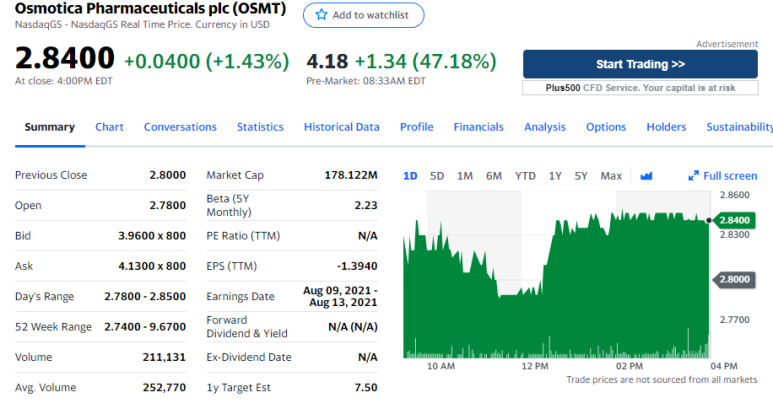Select the Summary tab
This screenshot has width=773, height=414.
(50, 127)
